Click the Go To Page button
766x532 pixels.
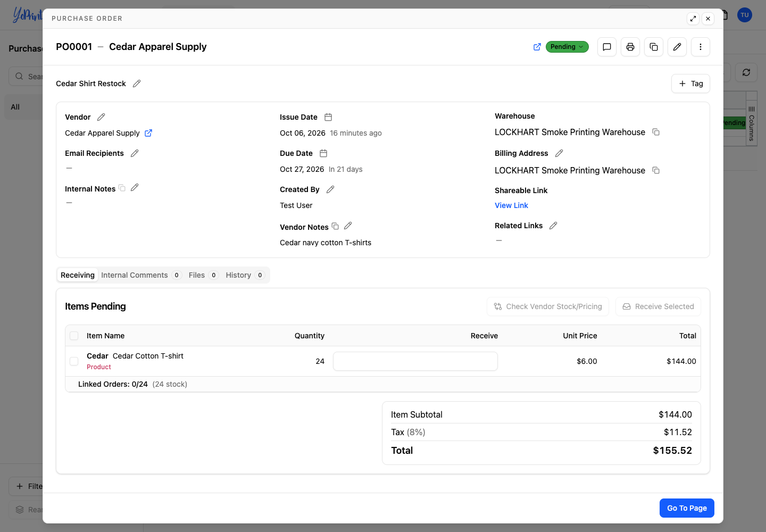click(687, 508)
